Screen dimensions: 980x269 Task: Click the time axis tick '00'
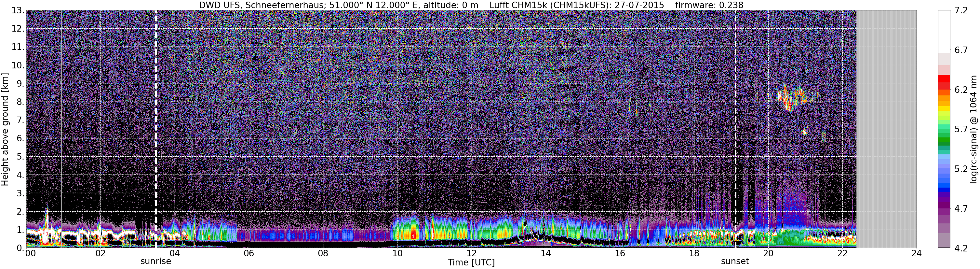[x=31, y=254]
